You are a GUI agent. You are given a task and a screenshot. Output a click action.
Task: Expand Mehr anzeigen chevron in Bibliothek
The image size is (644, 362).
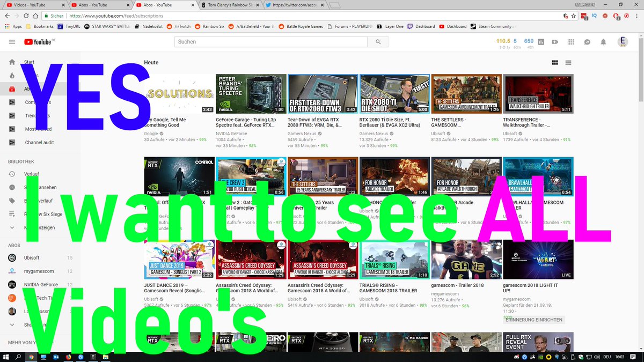12,227
